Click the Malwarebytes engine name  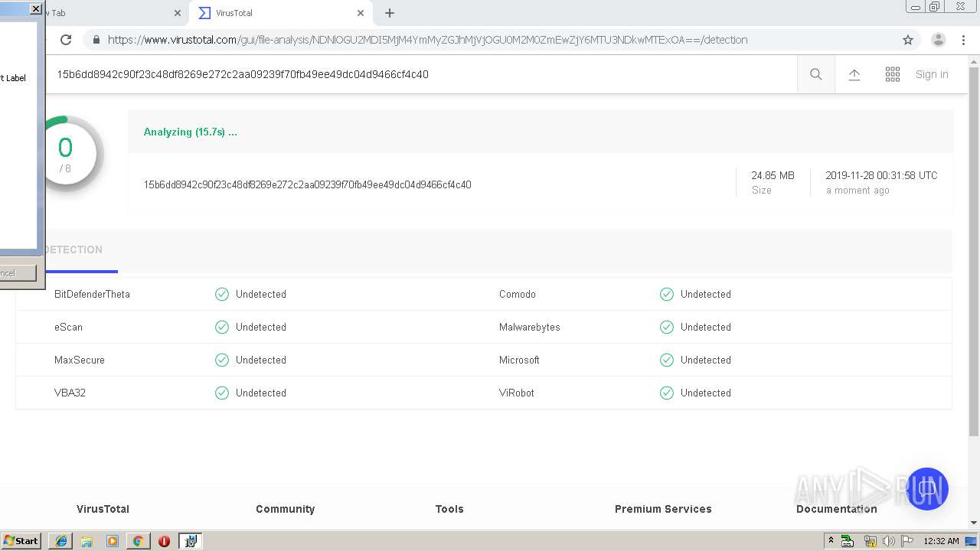530,327
